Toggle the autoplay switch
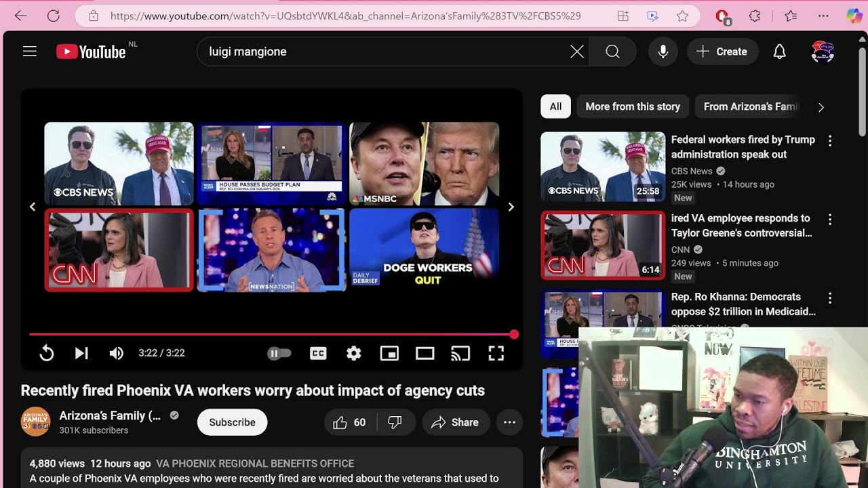Image resolution: width=868 pixels, height=488 pixels. click(x=279, y=353)
